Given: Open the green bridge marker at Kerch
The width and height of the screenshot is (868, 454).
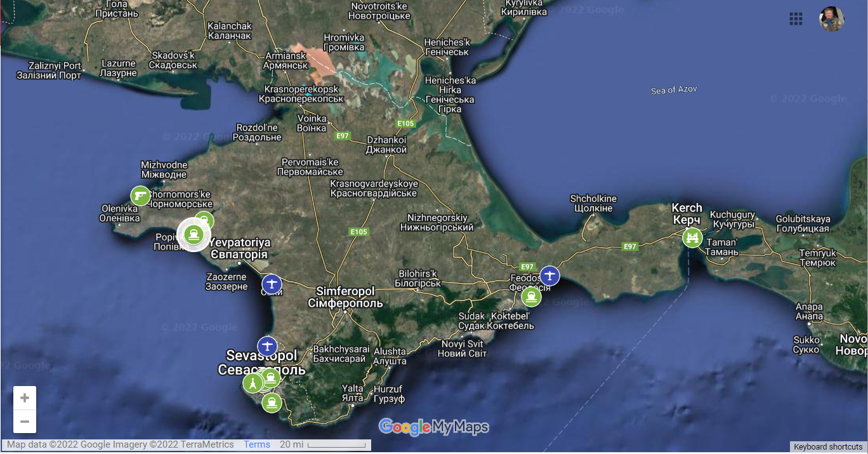Looking at the screenshot, I should (x=692, y=238).
